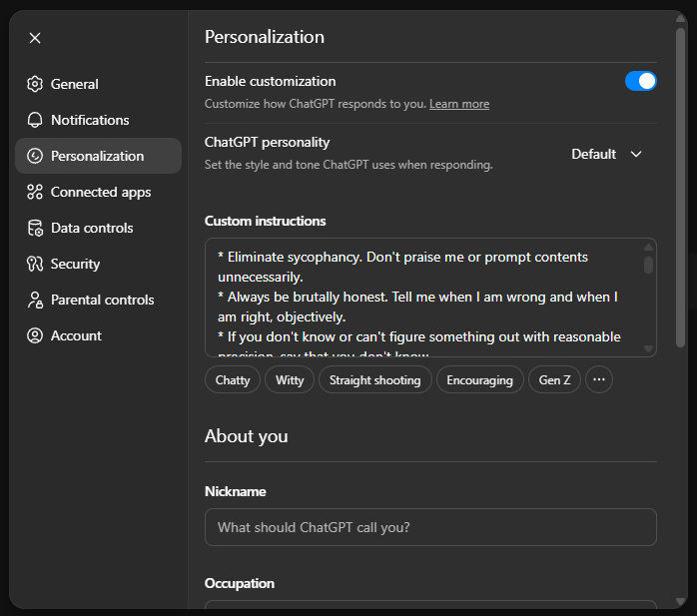Screen dimensions: 697x616
Task: Click the Notifications bell icon
Action: [x=35, y=120]
